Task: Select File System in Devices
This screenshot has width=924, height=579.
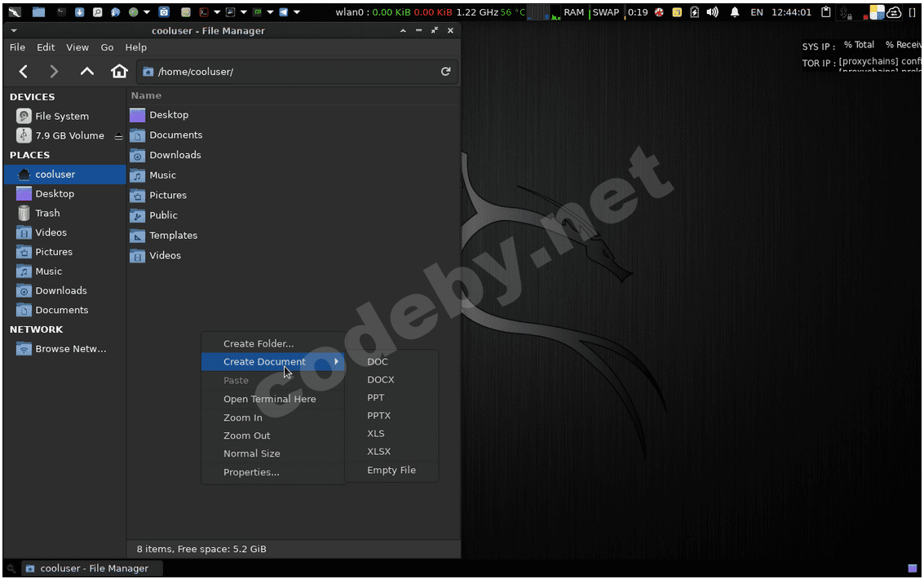Action: pos(64,116)
